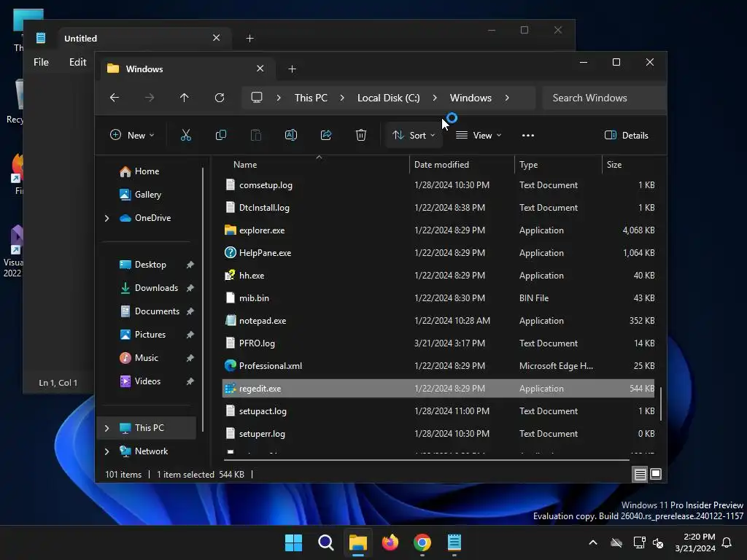Select the Windows Explorer tab

click(186, 69)
